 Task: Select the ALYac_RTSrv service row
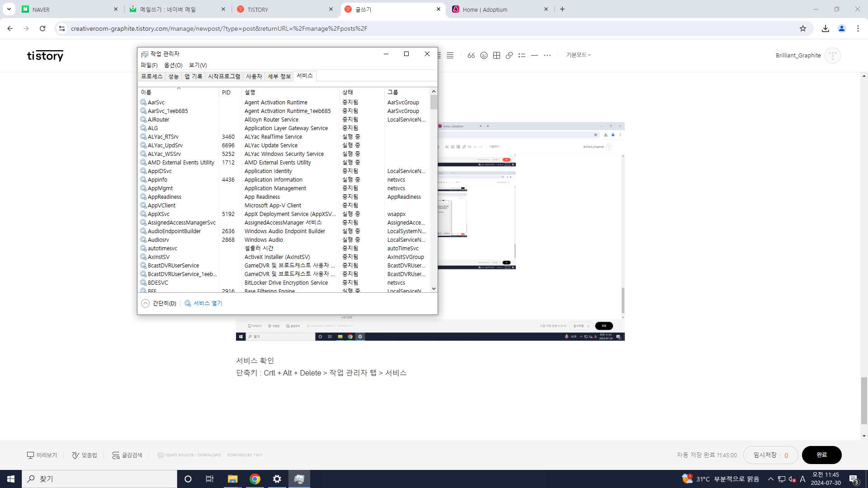tap(163, 136)
